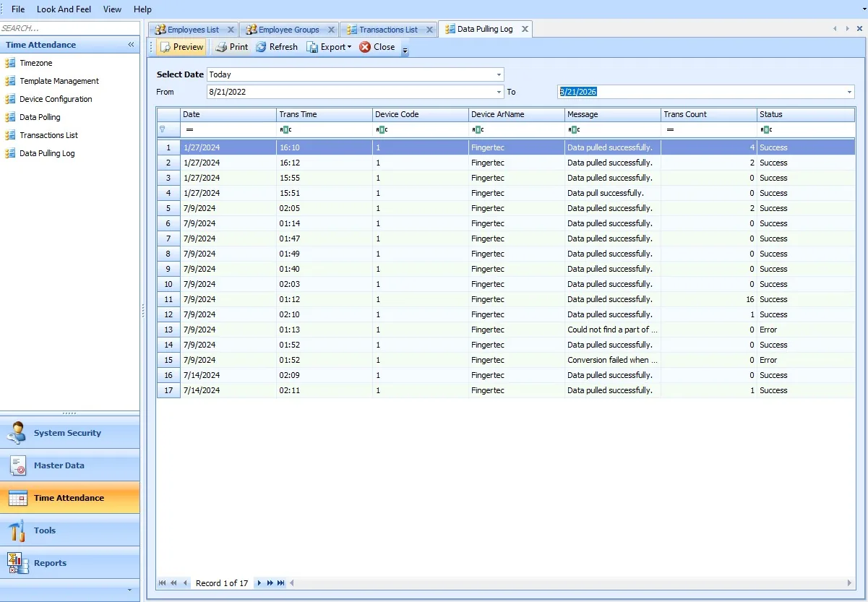Screen dimensions: 868x602
Task: Sort by the Date column header
Action: pyautogui.click(x=228, y=114)
